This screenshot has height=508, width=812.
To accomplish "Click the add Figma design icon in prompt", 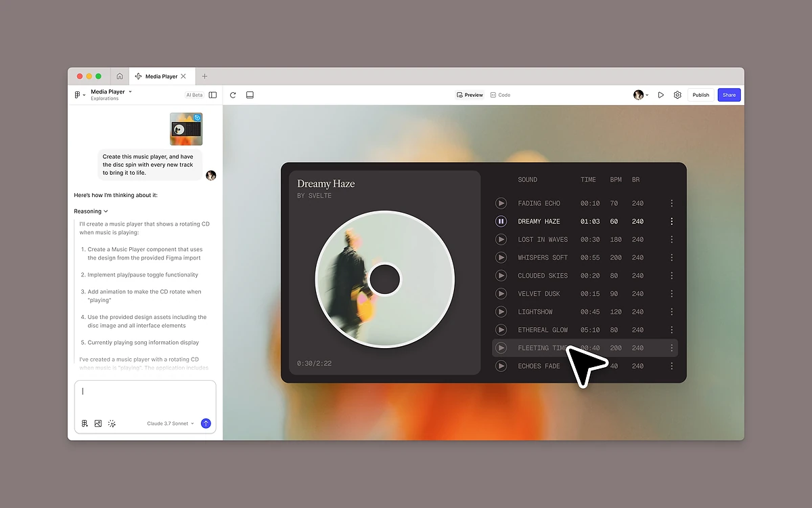I will 85,423.
